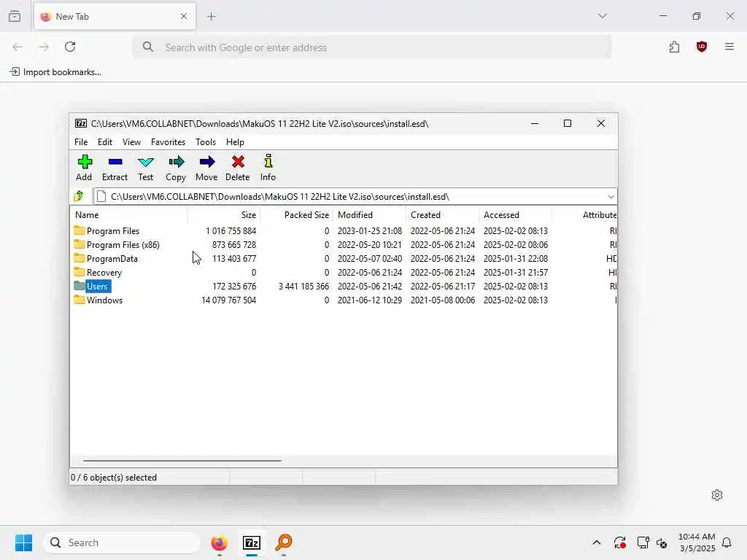The width and height of the screenshot is (747, 560).
Task: Click modified date 2023-01-25 21:08
Action: [x=370, y=230]
